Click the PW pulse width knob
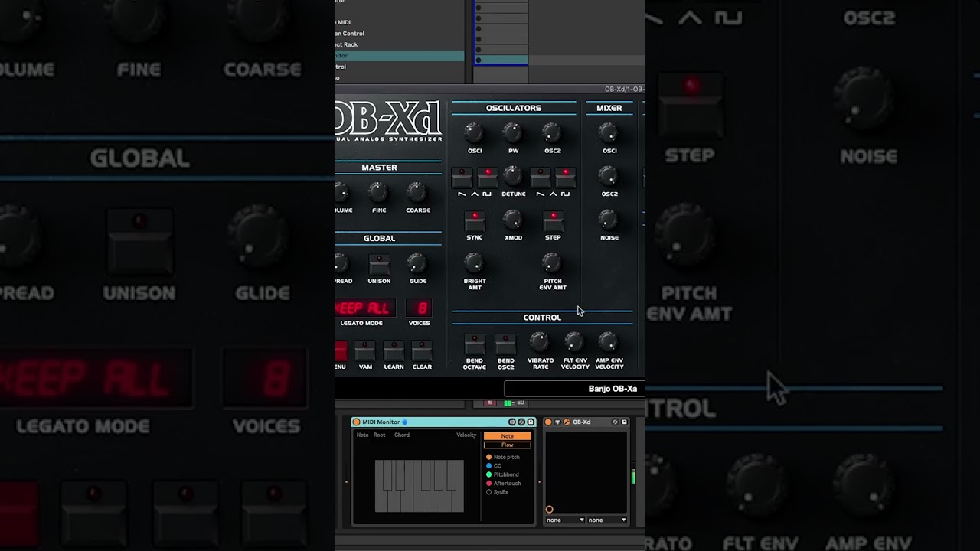 point(512,133)
